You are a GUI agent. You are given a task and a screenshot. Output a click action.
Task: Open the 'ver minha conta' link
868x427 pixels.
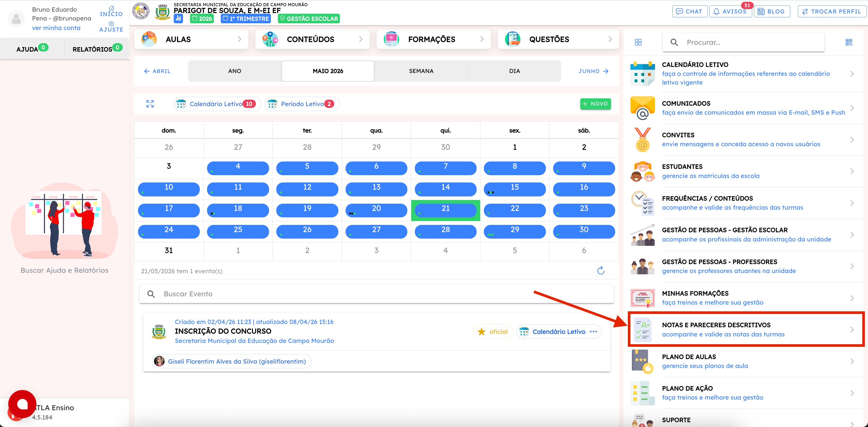click(x=56, y=28)
